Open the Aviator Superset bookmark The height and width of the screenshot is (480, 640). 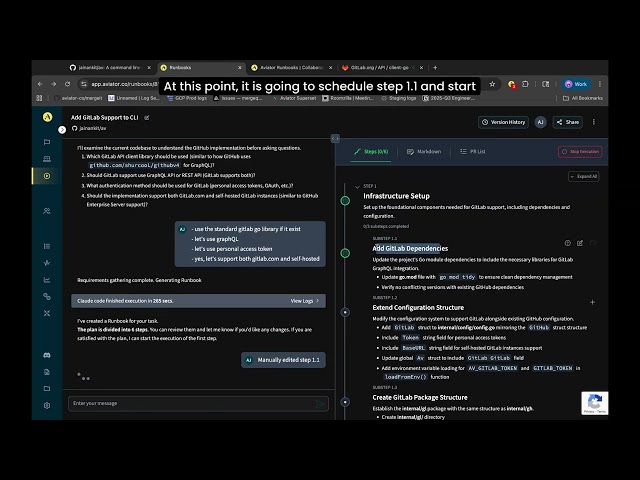[x=294, y=98]
